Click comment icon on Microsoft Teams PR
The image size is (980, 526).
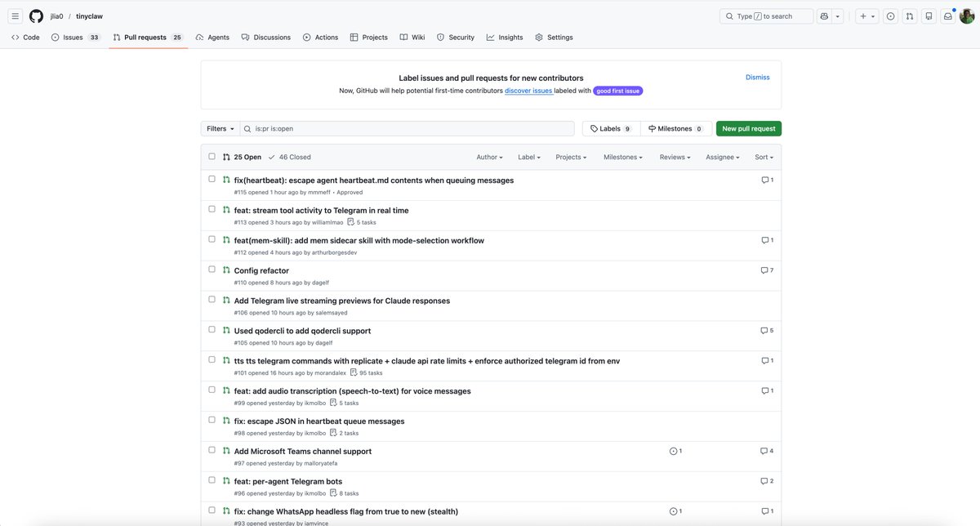[764, 451]
